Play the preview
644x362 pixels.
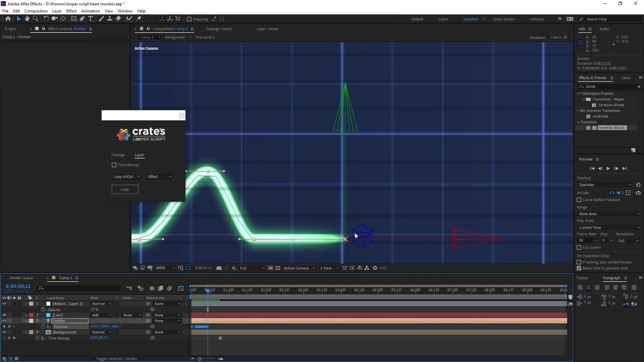[x=608, y=169]
